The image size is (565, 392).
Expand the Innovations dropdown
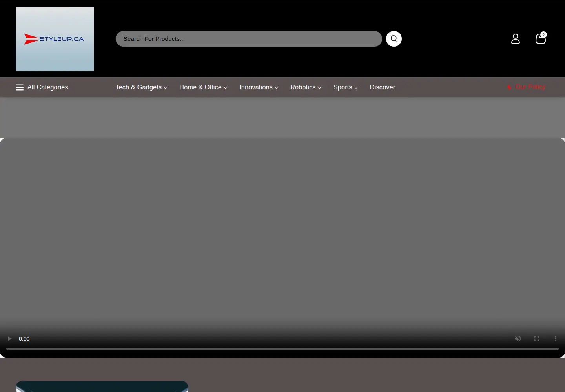259,87
